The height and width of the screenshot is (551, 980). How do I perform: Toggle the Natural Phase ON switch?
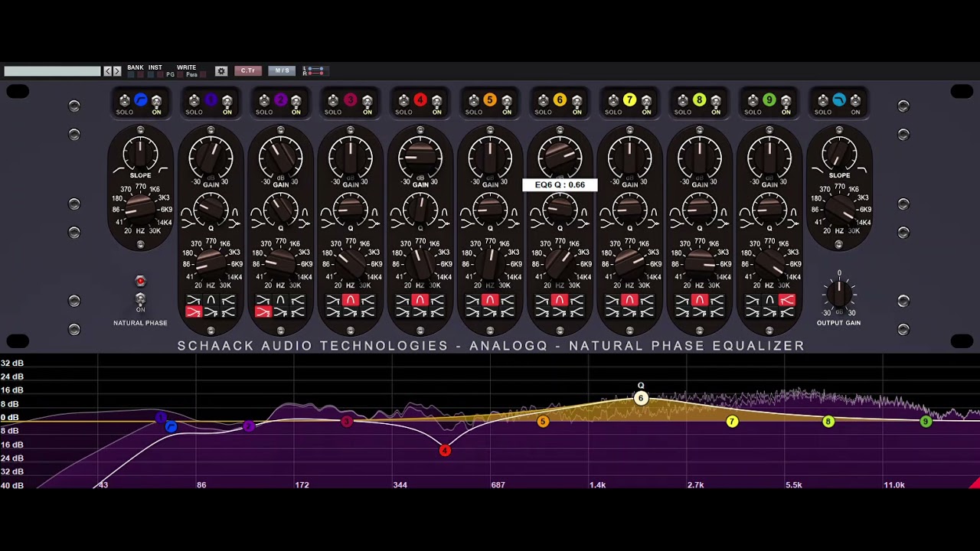click(x=140, y=298)
